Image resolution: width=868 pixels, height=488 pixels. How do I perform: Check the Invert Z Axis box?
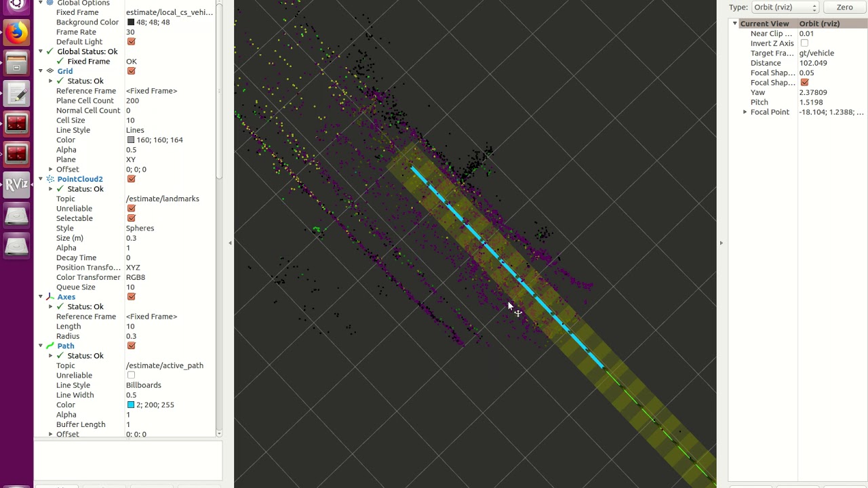click(804, 43)
